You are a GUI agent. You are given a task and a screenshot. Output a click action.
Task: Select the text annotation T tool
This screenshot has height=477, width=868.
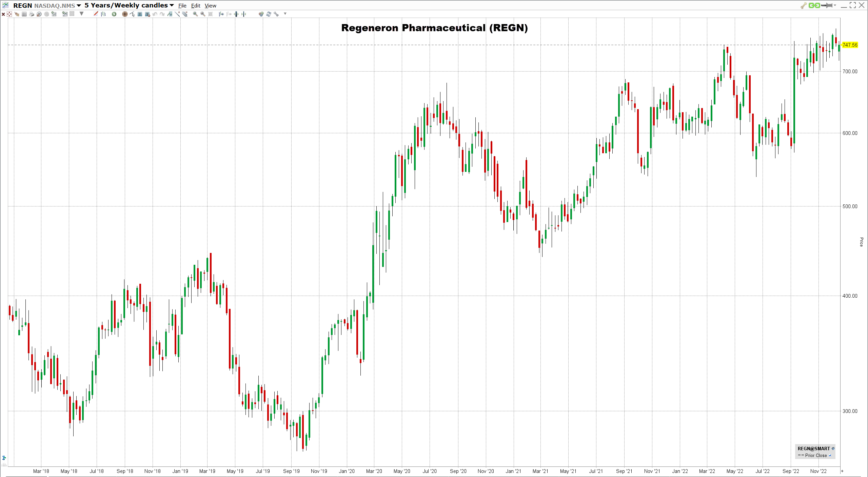coord(140,14)
